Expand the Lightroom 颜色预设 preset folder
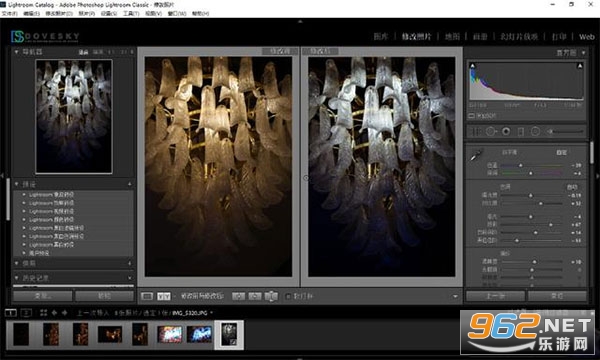Image resolution: width=600 pixels, height=360 pixels. click(x=24, y=220)
